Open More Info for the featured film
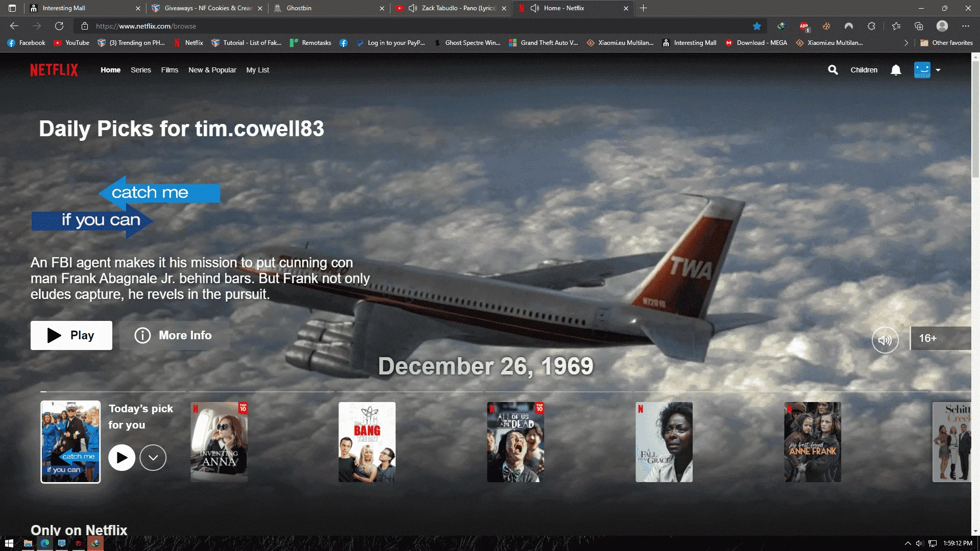Viewport: 980px width, 551px height. point(174,335)
